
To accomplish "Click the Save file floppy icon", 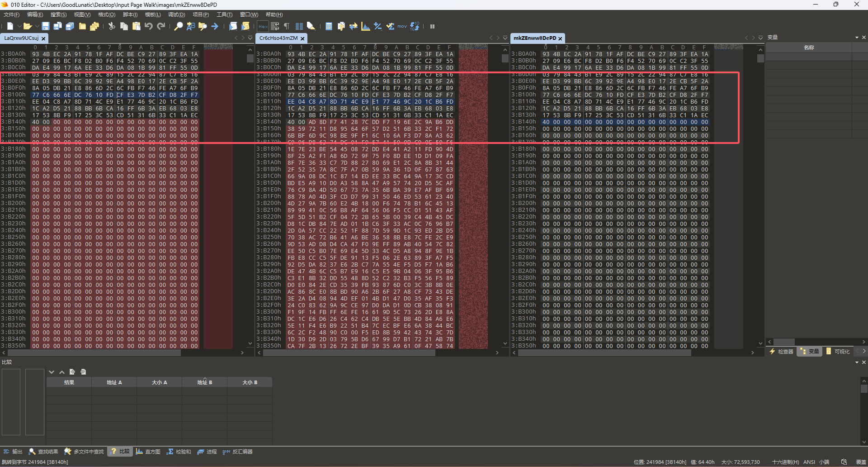I will pyautogui.click(x=46, y=26).
